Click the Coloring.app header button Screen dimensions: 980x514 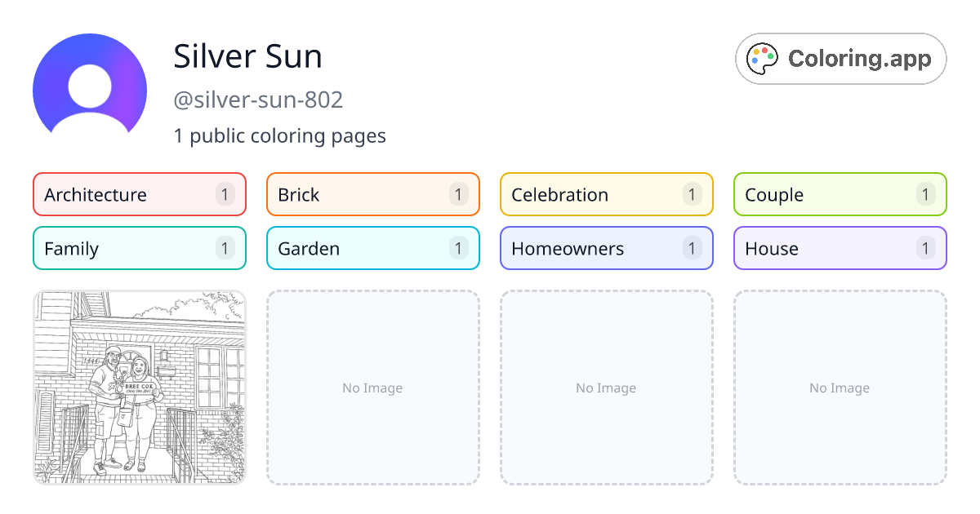(x=840, y=58)
